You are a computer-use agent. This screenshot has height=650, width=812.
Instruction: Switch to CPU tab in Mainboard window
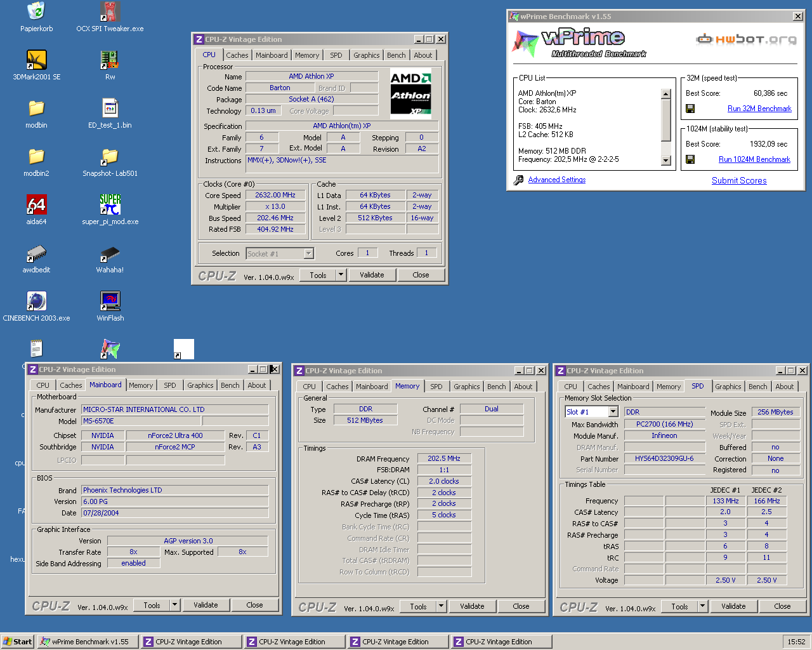[43, 385]
